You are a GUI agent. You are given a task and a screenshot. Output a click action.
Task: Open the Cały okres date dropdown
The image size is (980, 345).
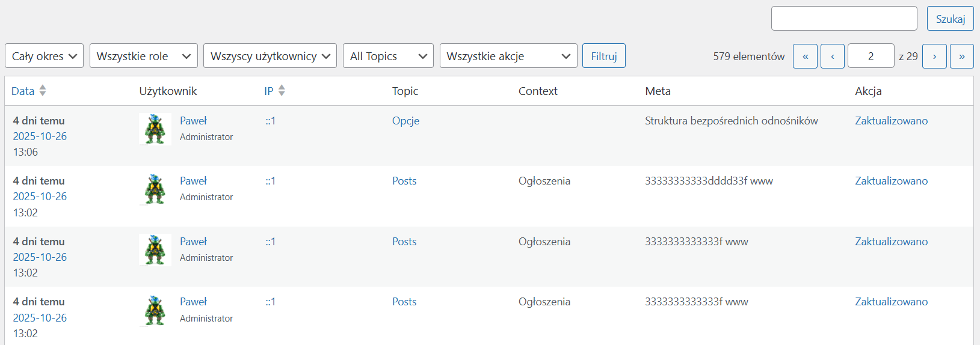[x=44, y=56]
